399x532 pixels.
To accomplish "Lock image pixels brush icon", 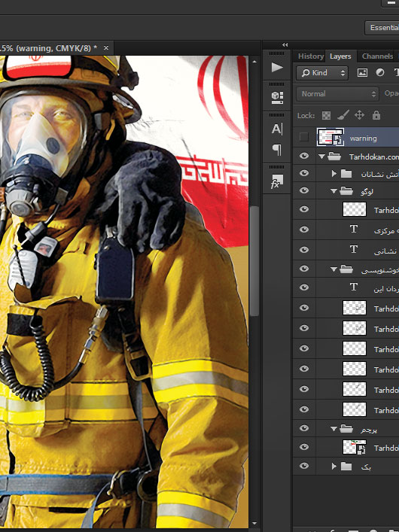I will tap(343, 115).
